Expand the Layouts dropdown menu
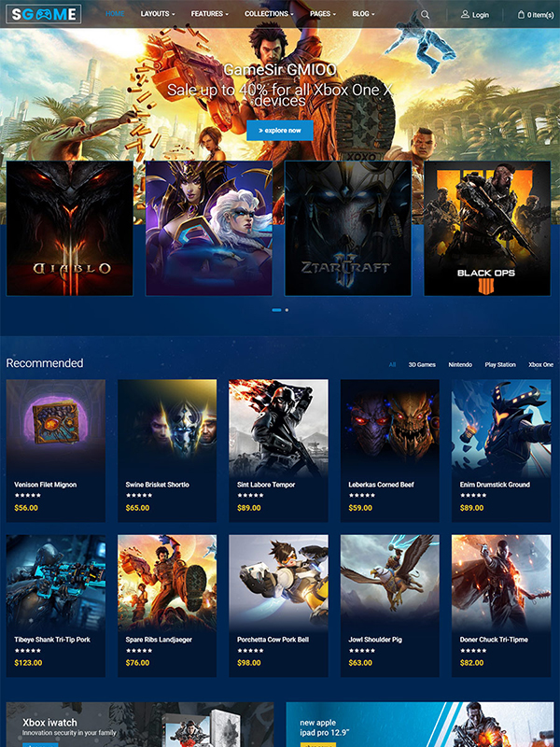Screen dimensions: 560x747 pos(157,15)
